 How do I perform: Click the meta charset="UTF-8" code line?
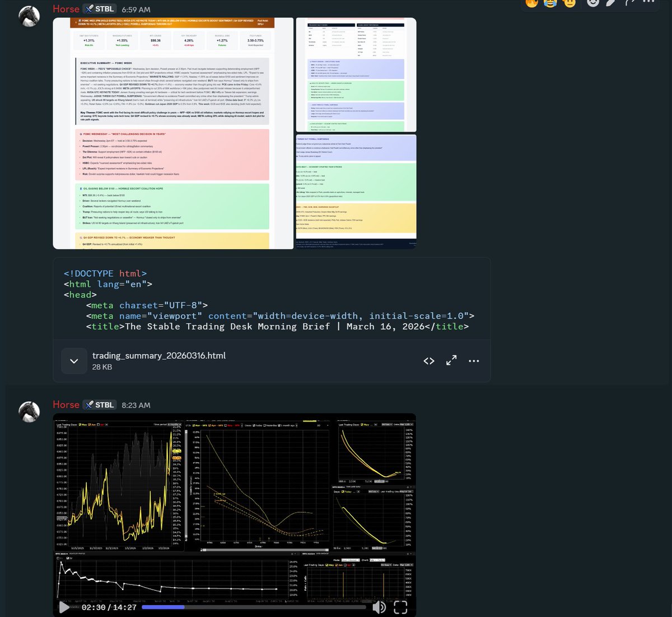tap(147, 305)
